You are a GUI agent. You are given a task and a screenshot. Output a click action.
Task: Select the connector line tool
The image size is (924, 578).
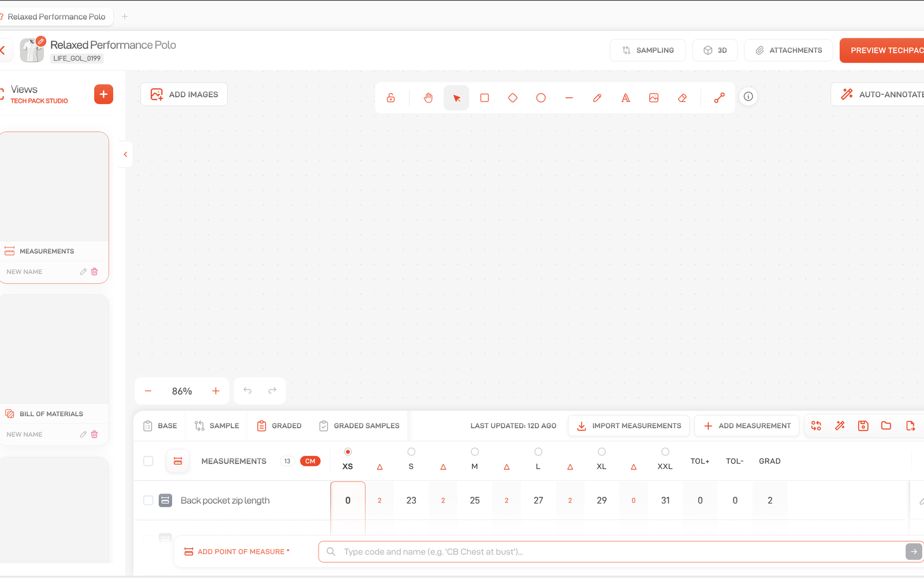click(x=719, y=98)
